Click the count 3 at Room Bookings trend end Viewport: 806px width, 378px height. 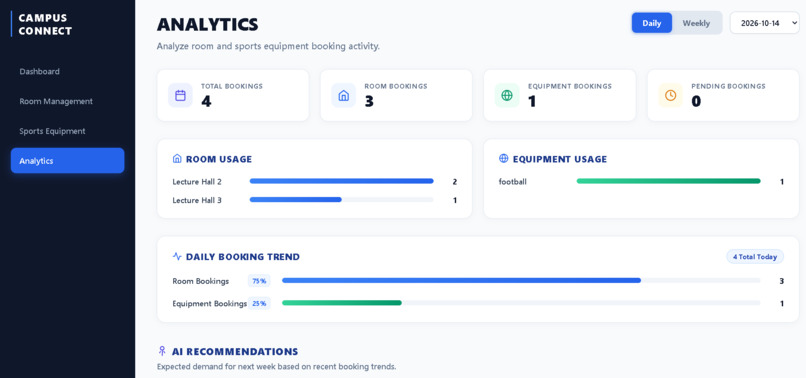click(x=781, y=281)
